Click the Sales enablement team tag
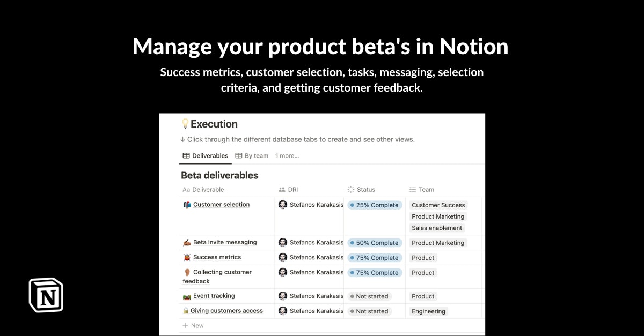 click(437, 228)
